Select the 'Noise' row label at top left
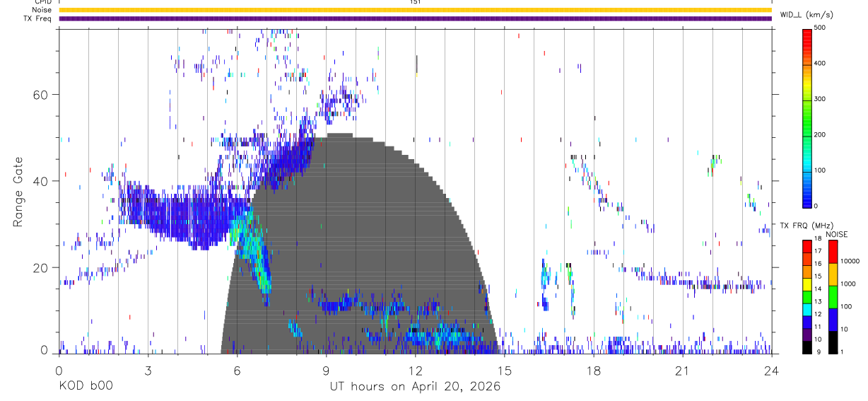Viewport: 868px width, 401px height. [x=41, y=10]
